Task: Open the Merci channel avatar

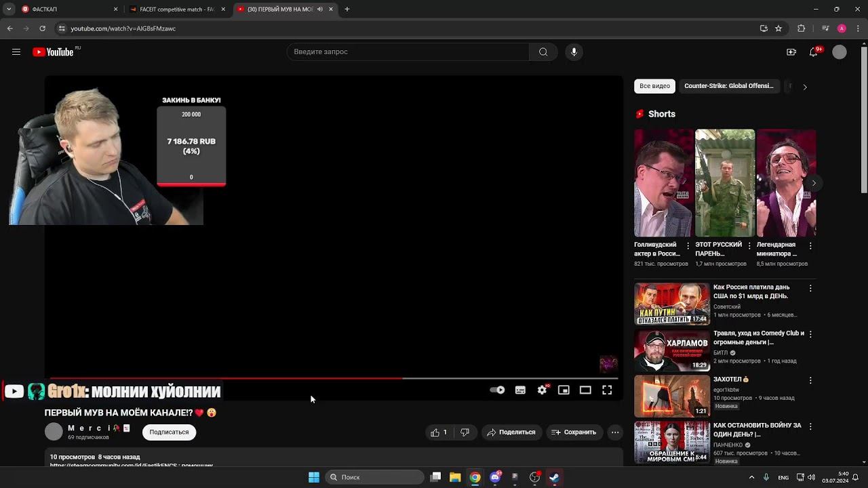Action: [x=54, y=432]
